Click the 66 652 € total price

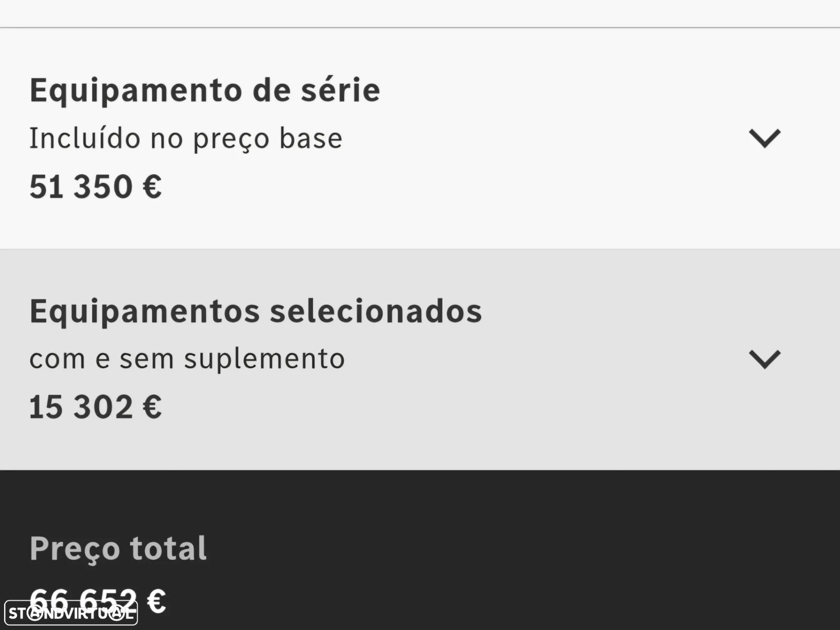[98, 601]
